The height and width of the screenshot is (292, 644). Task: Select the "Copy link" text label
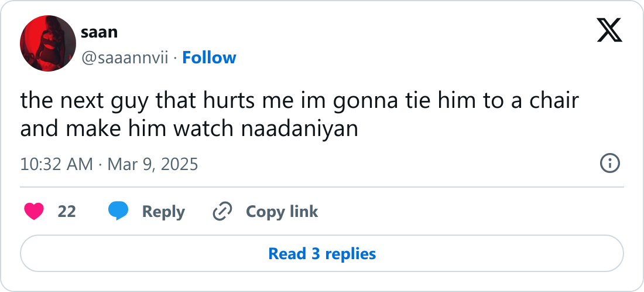(282, 211)
